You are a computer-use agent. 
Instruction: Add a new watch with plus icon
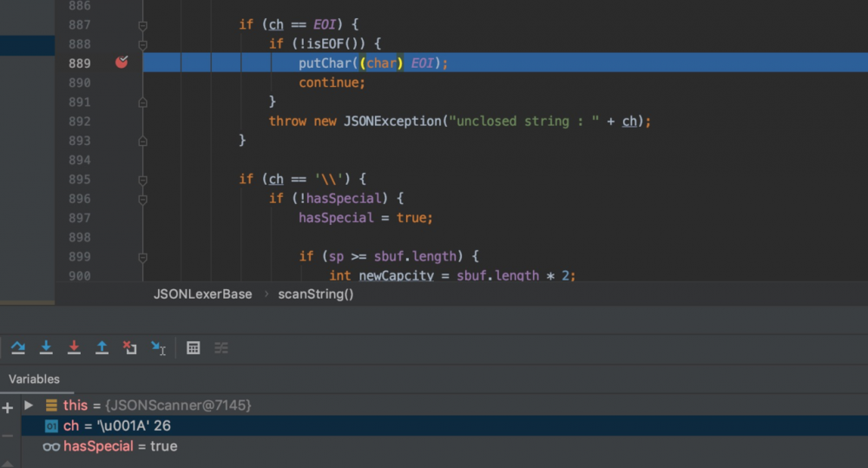[7, 408]
